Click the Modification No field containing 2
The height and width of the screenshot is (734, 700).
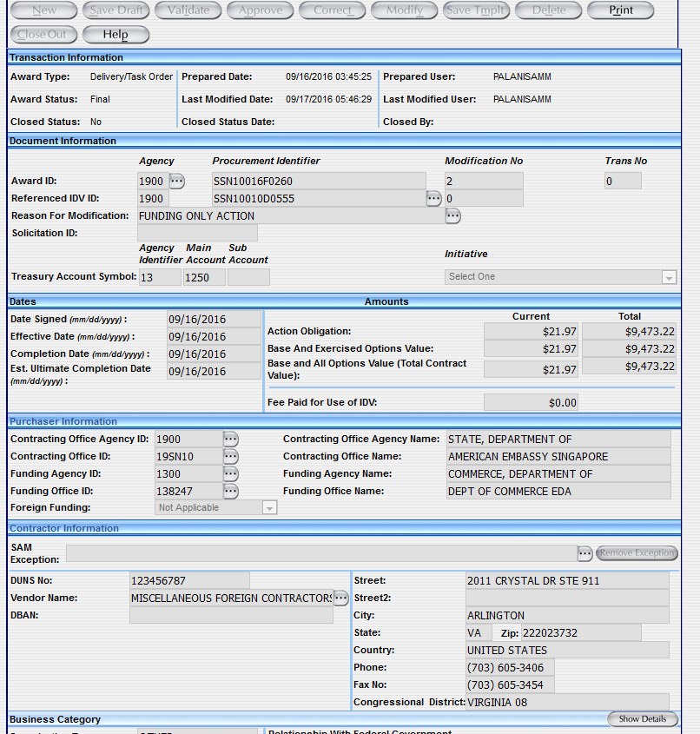point(484,182)
